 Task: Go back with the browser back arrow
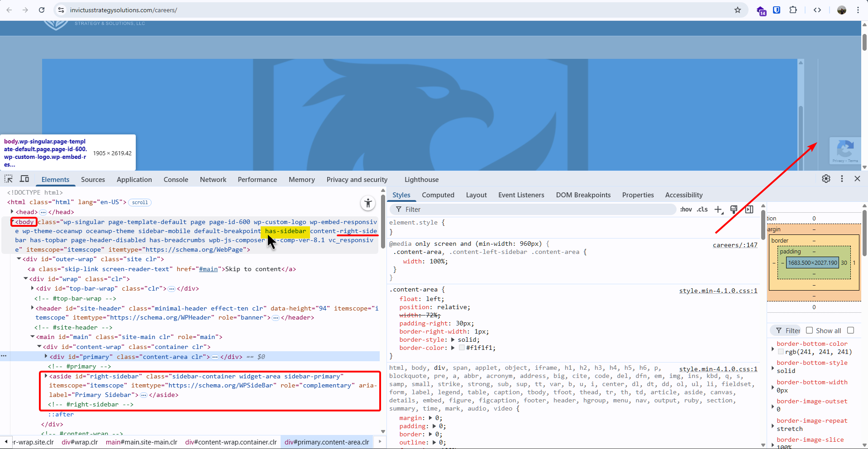click(x=9, y=10)
